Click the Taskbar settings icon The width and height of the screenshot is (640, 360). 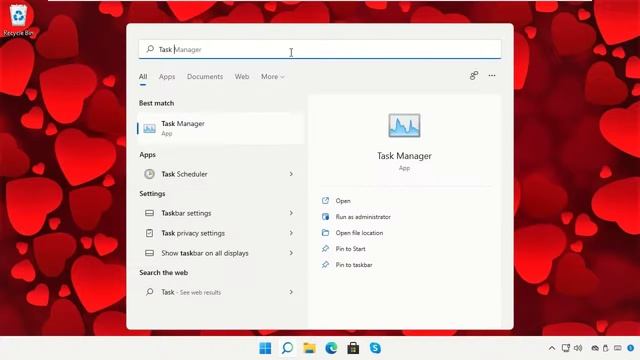pos(149,213)
